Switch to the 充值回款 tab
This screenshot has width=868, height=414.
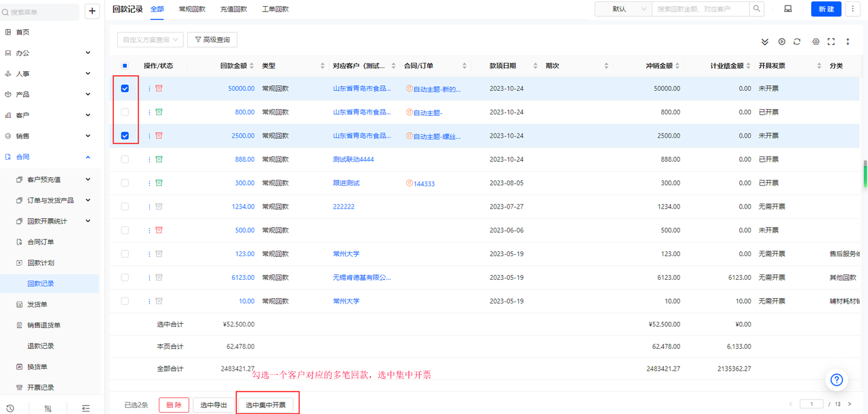[233, 9]
